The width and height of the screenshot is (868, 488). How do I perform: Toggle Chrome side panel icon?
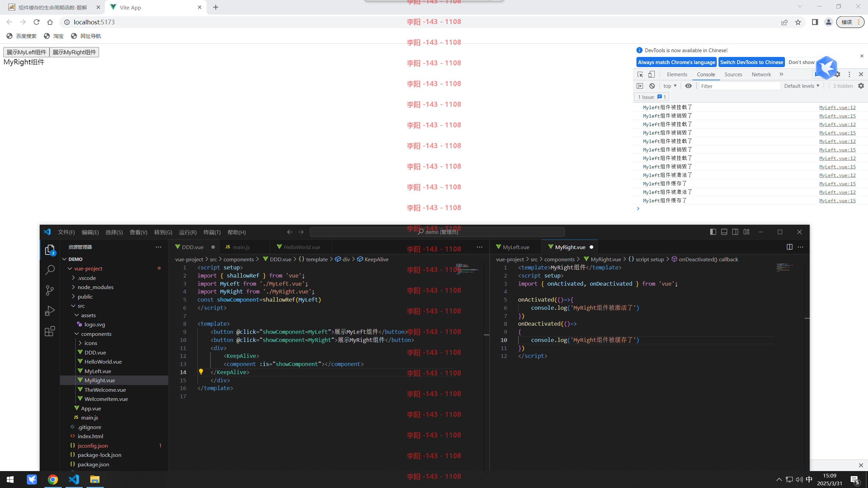coord(815,22)
